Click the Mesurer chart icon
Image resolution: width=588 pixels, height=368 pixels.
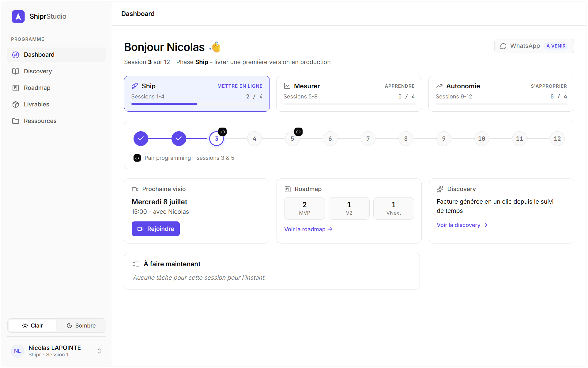coord(287,86)
